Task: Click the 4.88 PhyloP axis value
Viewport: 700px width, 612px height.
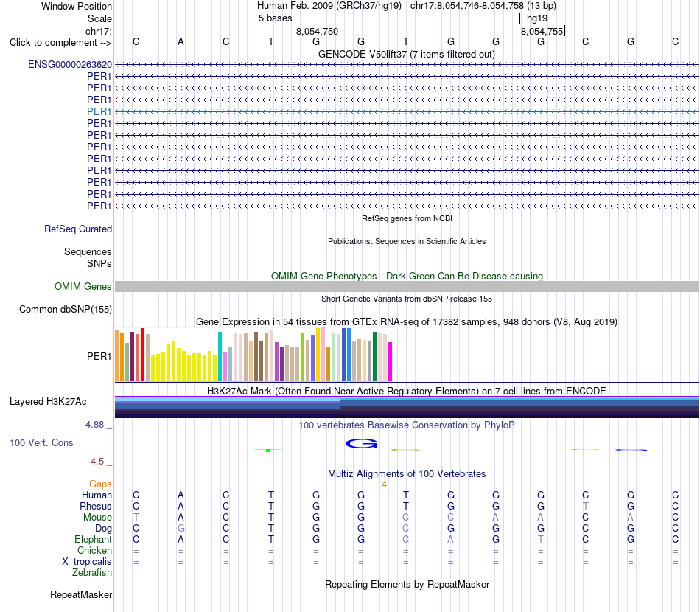Action: click(x=94, y=425)
